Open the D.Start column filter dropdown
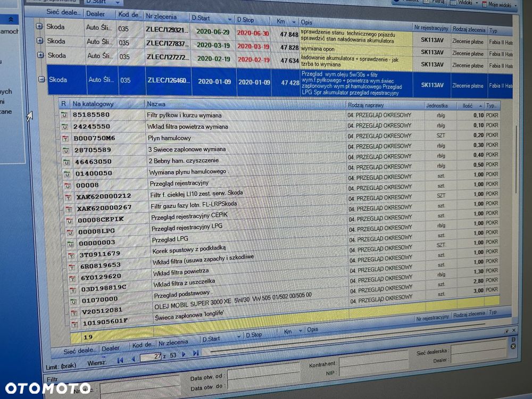This screenshot has height=399, width=532. click(x=230, y=19)
